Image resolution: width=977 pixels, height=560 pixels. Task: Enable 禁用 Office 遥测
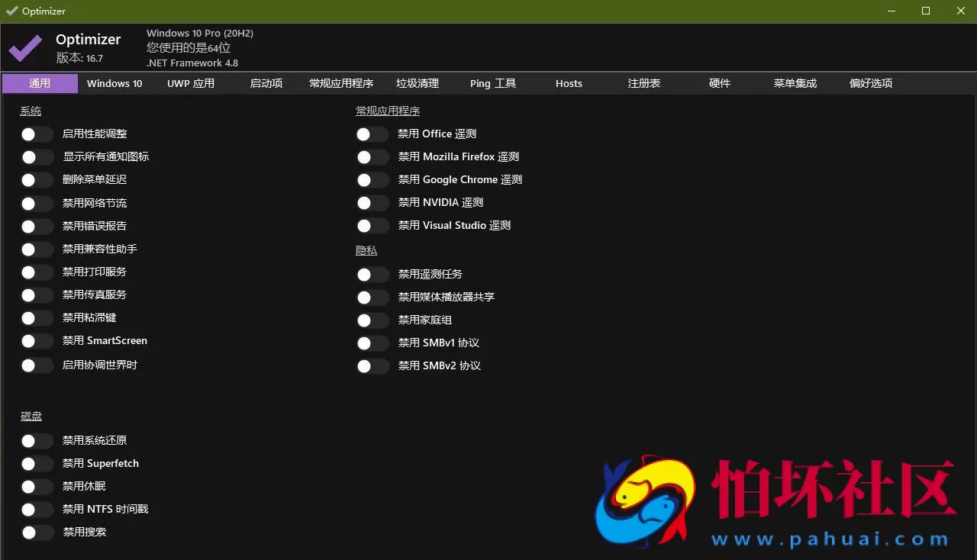pos(372,134)
